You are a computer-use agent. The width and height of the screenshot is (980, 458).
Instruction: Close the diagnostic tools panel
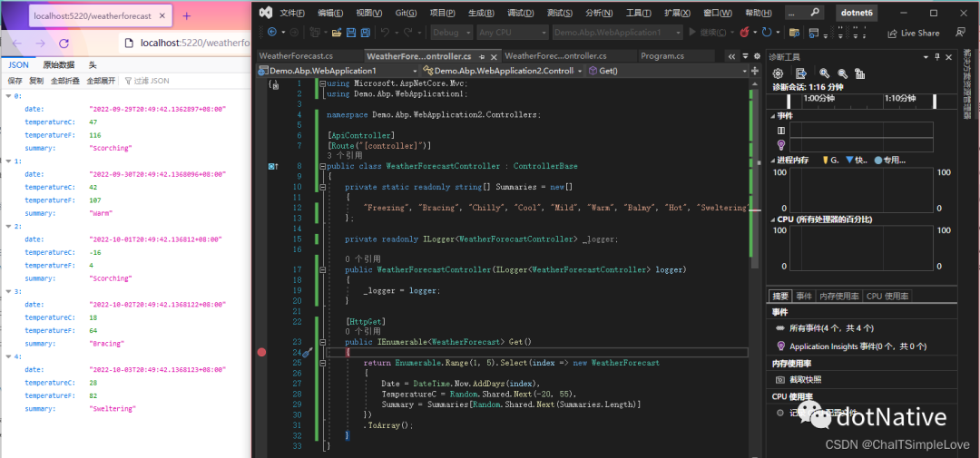[x=949, y=57]
